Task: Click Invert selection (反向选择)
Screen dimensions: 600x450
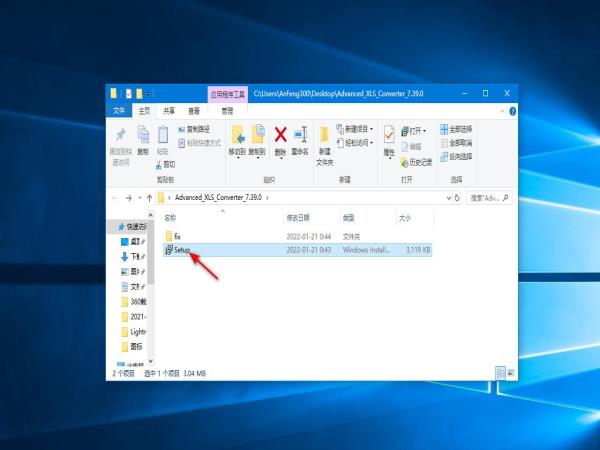Action: pyautogui.click(x=456, y=157)
